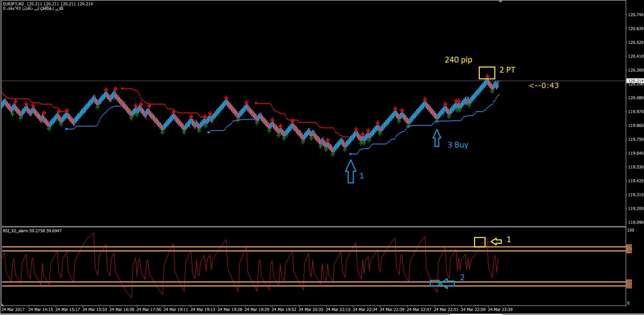Click price scale value 119.200
The image size is (644, 315).
point(636,209)
